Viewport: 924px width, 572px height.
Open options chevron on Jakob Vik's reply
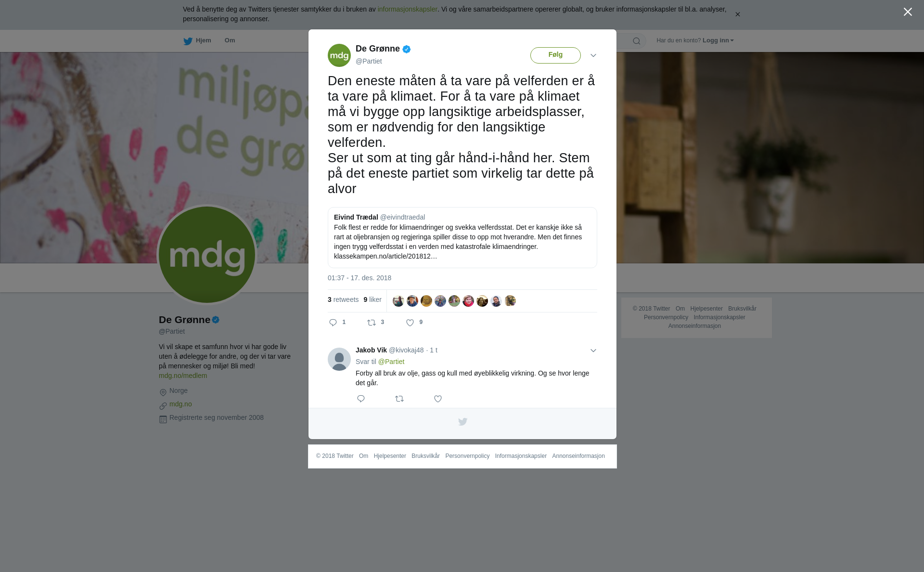pyautogui.click(x=593, y=351)
